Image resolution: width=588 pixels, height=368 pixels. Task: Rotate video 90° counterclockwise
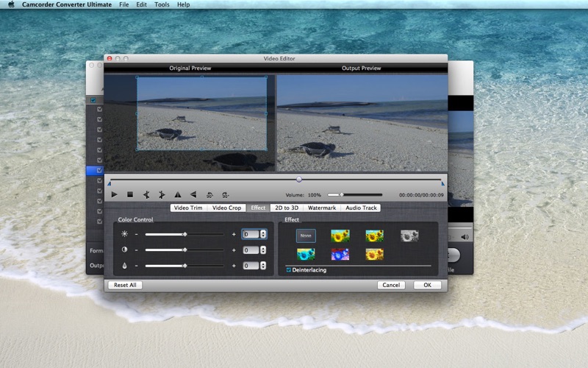coord(209,195)
